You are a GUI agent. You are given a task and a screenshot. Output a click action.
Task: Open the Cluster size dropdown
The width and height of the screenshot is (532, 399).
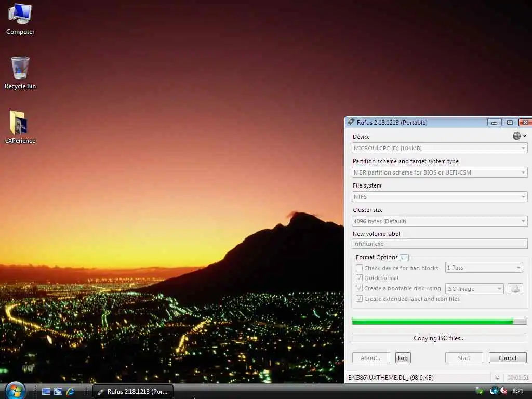click(440, 221)
